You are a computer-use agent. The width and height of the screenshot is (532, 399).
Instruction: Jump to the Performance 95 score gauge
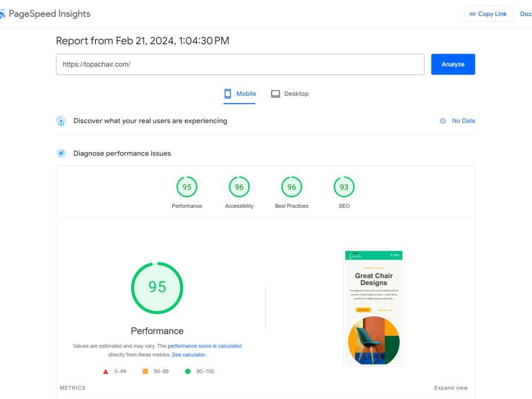tap(187, 193)
